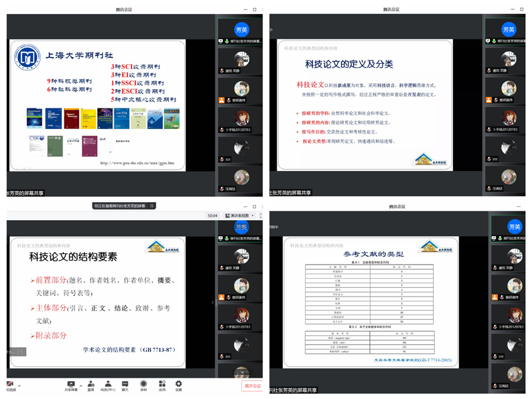532x399 pixels.
Task: Expand the video options arrow beside camera
Action: click(x=19, y=386)
